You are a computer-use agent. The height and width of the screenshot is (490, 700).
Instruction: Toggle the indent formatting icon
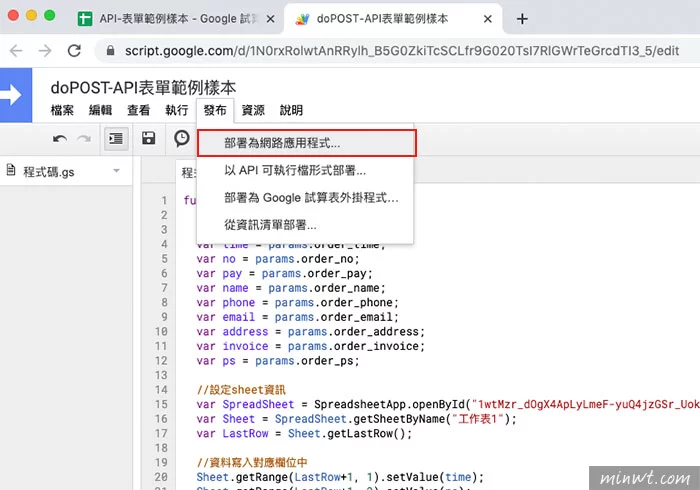pos(116,139)
